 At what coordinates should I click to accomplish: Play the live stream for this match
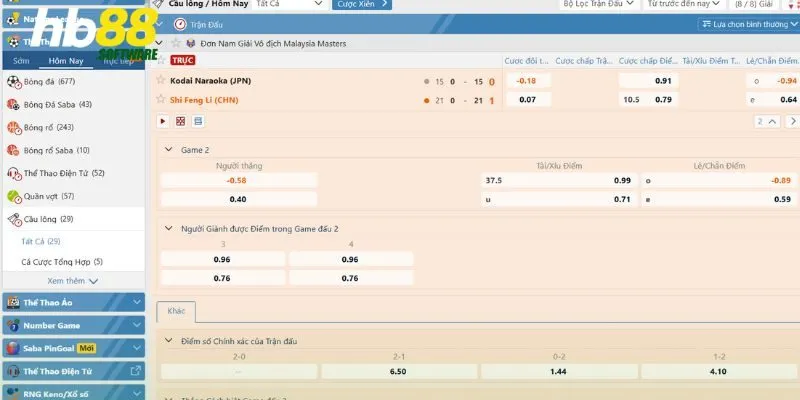(164, 121)
